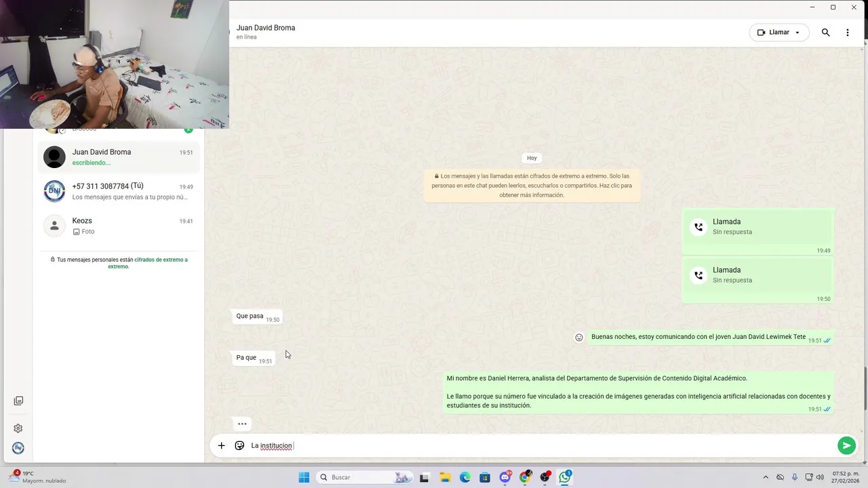868x488 pixels.
Task: Open the cloud sync-off tray icon
Action: 780,477
